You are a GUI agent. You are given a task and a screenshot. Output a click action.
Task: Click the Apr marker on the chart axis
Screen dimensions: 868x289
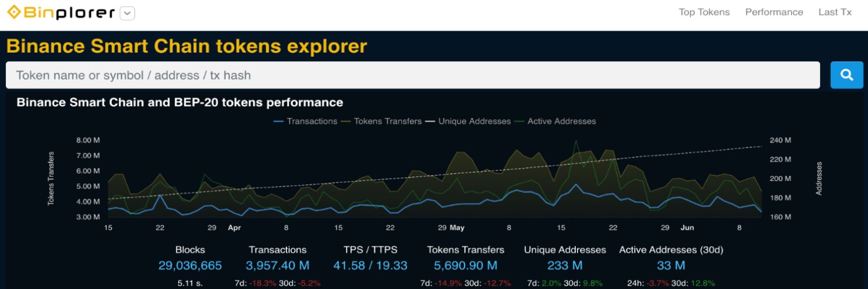coord(234,228)
